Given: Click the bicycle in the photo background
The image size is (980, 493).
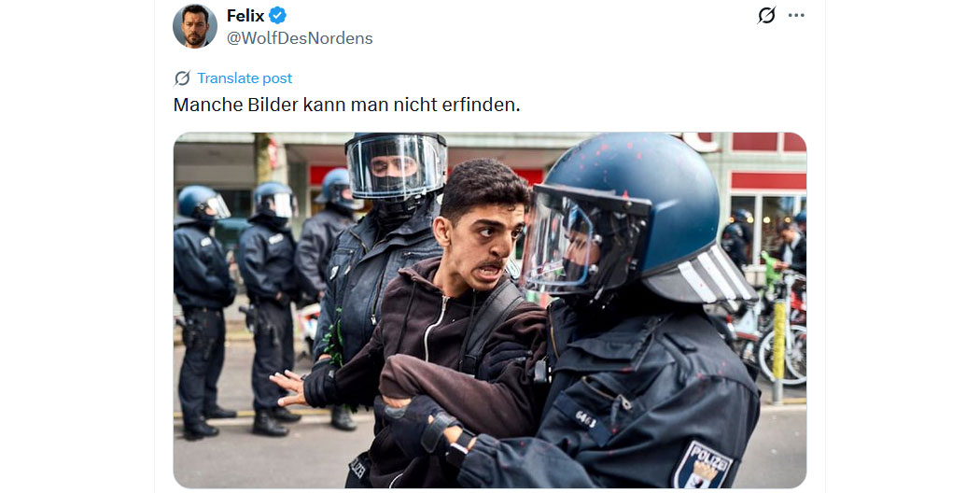Looking at the screenshot, I should 775,338.
